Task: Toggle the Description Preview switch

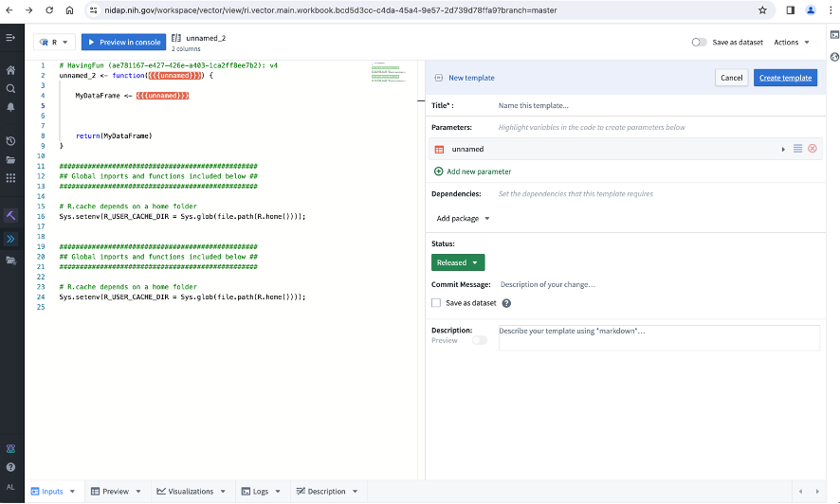Action: 480,340
